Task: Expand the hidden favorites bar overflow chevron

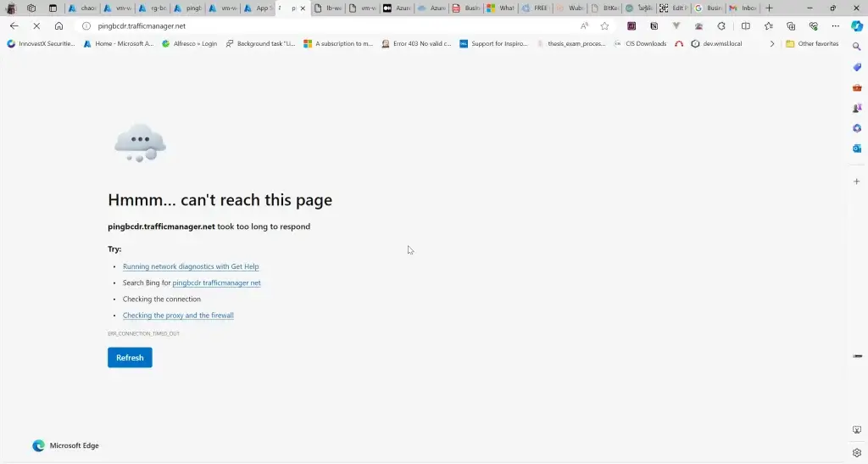Action: coord(771,43)
